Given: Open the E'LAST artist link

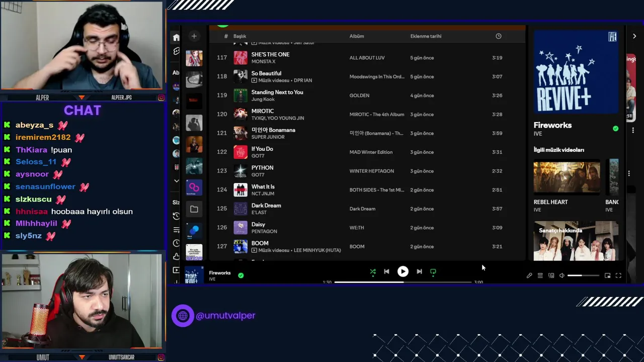Looking at the screenshot, I should coord(259,212).
